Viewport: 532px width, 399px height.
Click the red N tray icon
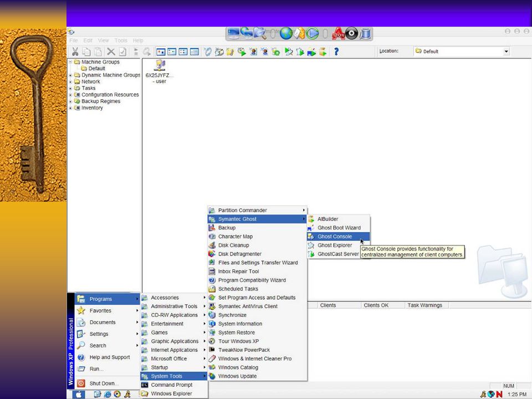pyautogui.click(x=499, y=394)
